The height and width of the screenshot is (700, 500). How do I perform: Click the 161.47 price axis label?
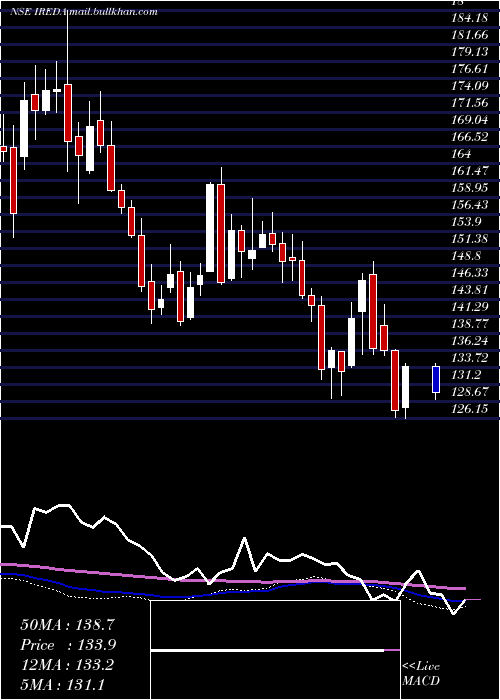(470, 171)
